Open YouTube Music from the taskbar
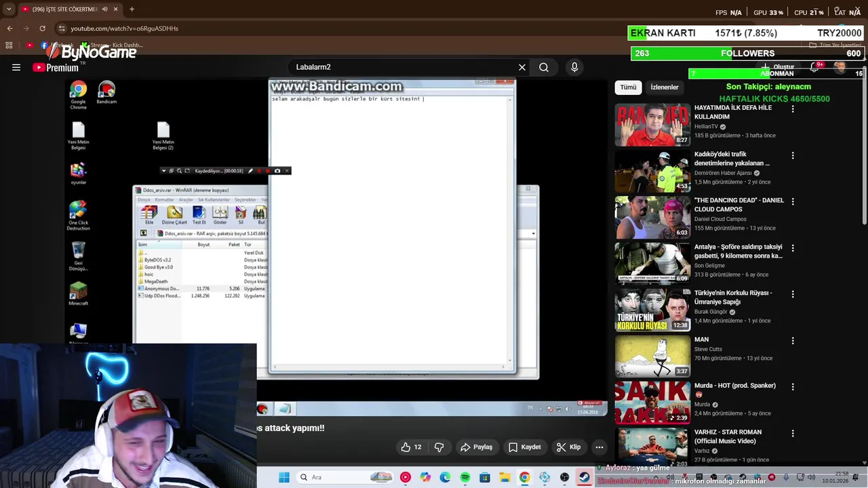This screenshot has height=488, width=868. 406,477
